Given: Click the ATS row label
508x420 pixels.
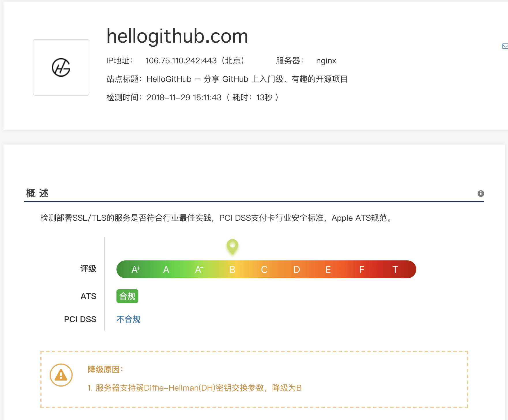Looking at the screenshot, I should (x=89, y=296).
